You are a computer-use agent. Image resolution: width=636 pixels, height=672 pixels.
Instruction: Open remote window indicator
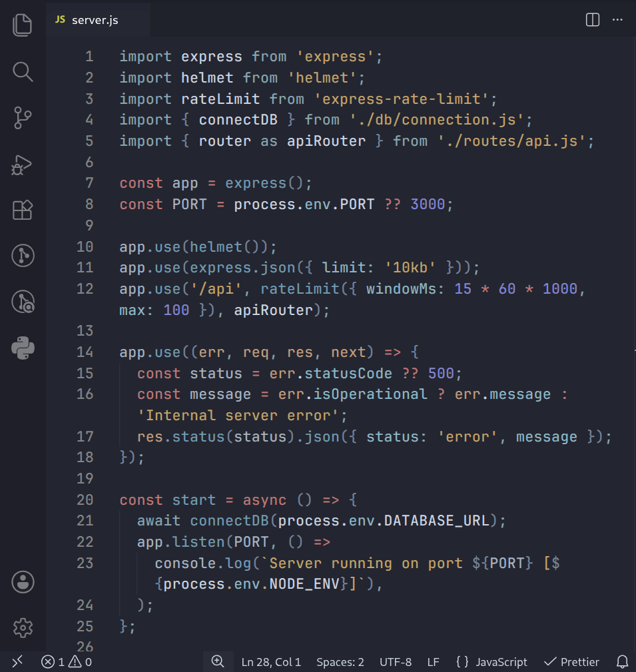click(17, 662)
